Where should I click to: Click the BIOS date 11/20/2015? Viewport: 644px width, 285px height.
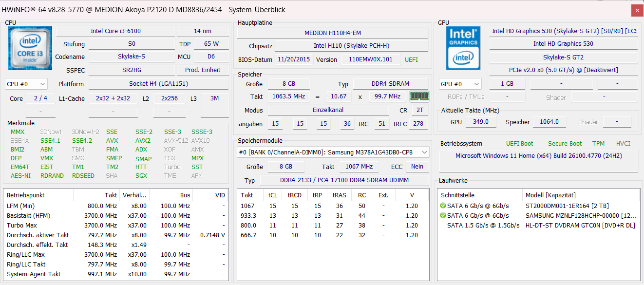coord(293,59)
